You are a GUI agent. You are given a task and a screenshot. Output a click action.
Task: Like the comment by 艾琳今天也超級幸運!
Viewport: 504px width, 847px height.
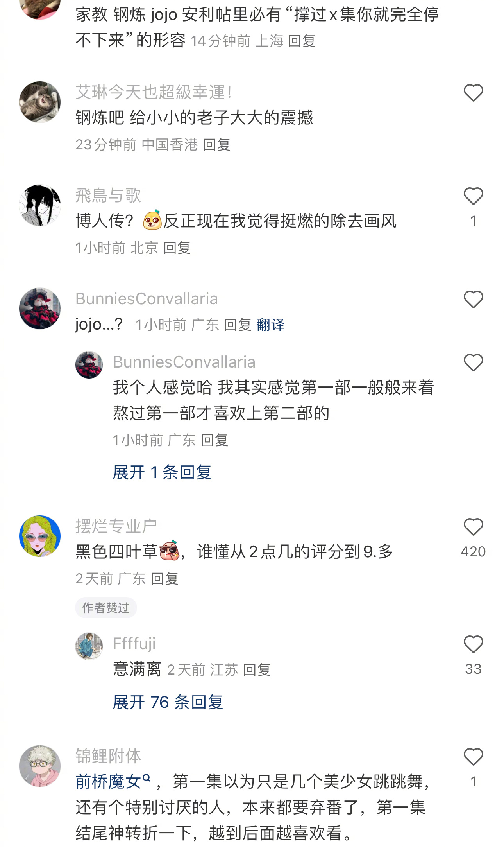(x=473, y=93)
